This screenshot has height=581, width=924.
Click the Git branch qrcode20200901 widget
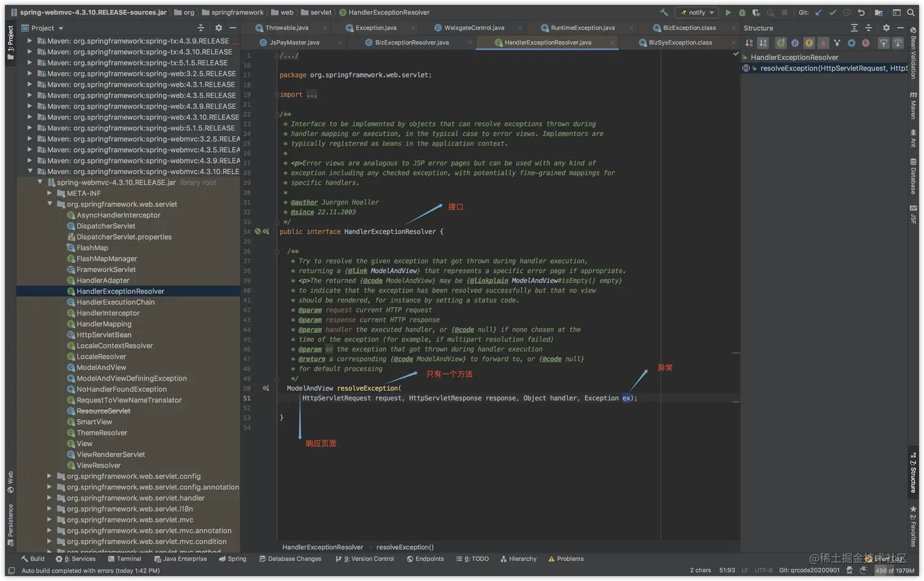click(x=809, y=571)
